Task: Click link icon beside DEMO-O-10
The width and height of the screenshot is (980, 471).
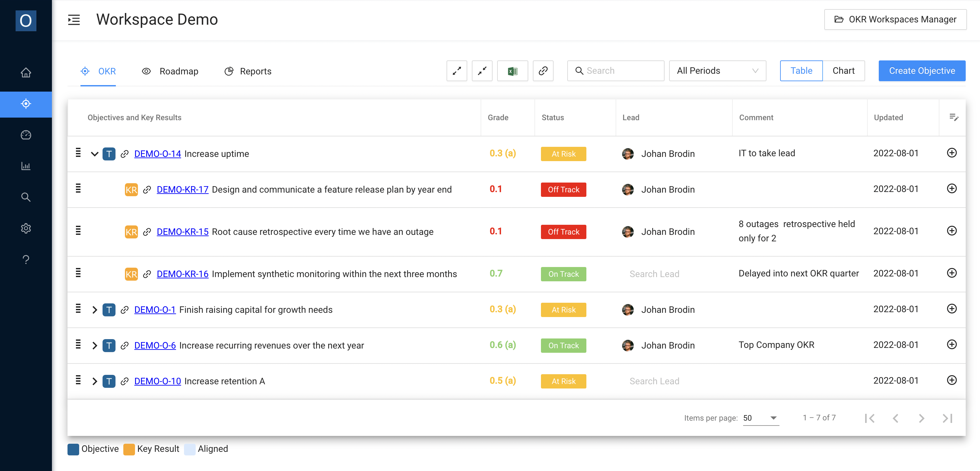Action: coord(124,381)
